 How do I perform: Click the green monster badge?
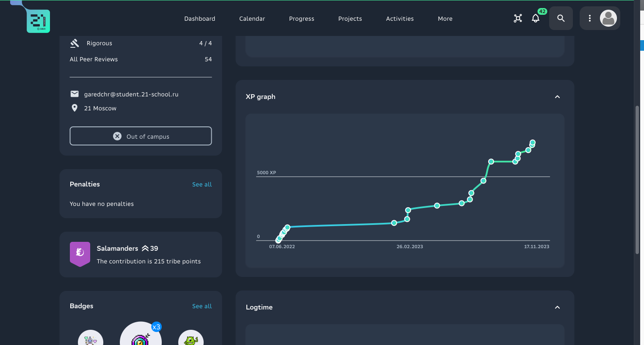point(191,339)
